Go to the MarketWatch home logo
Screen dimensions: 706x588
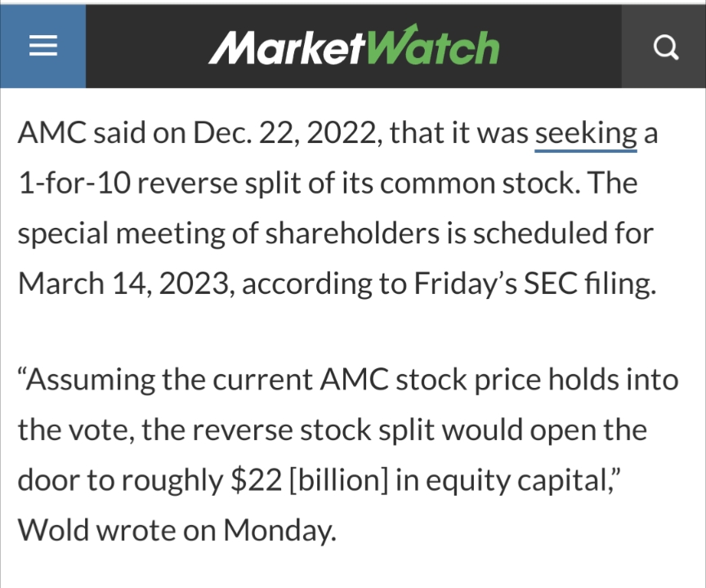[353, 47]
